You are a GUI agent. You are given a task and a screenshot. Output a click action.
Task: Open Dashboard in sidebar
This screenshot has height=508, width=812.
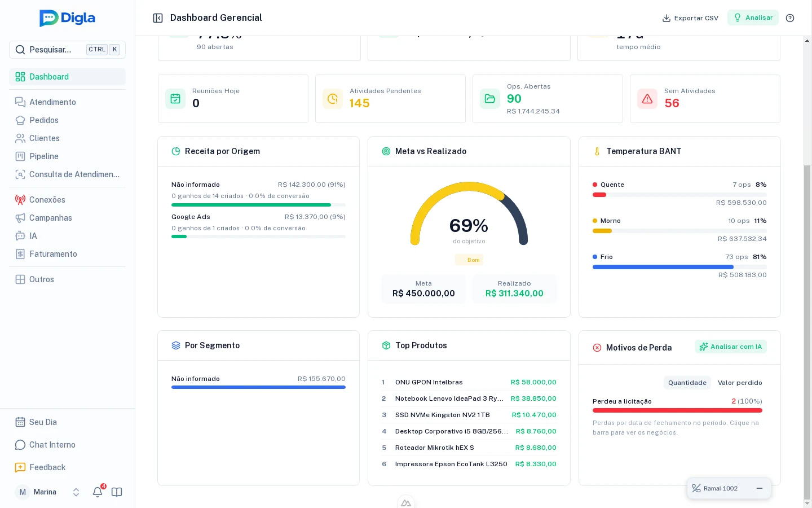click(67, 77)
